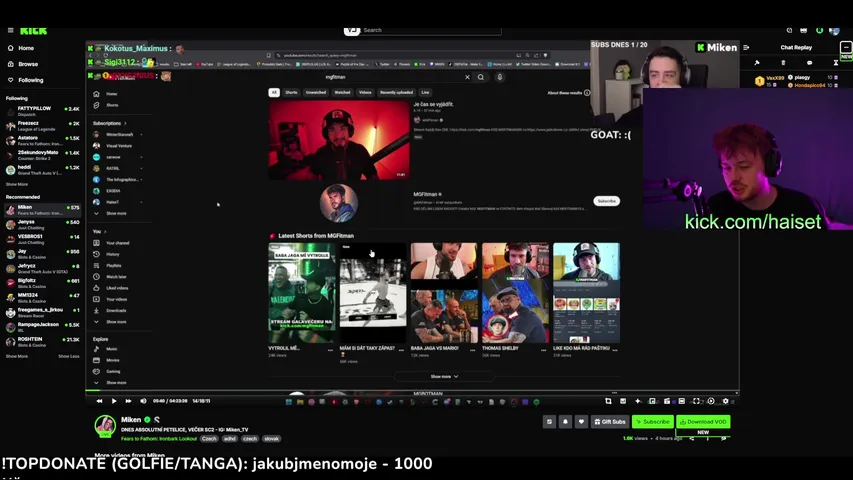This screenshot has height=480, width=853.
Task: Open YouTube Playlists icon
Action: (96, 266)
